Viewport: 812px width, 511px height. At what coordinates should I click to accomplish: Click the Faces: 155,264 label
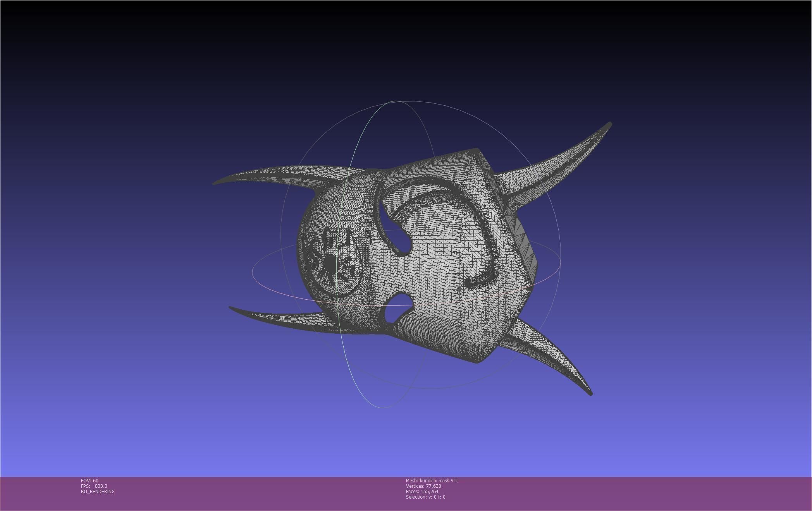tap(422, 491)
